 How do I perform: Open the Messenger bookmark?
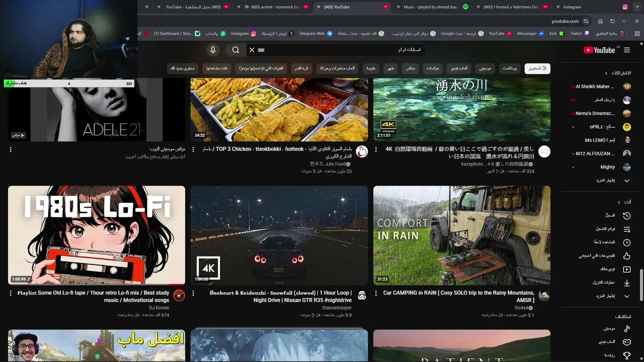pos(530,33)
